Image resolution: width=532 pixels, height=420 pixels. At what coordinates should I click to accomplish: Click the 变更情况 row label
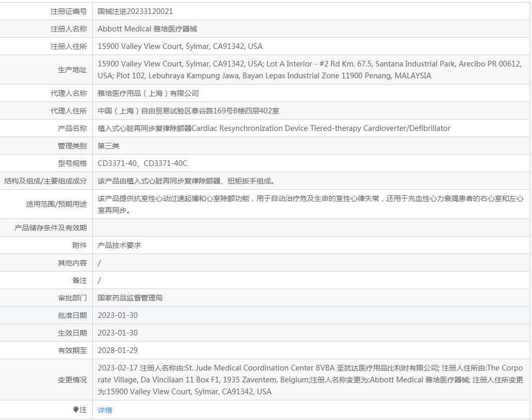[x=72, y=380]
